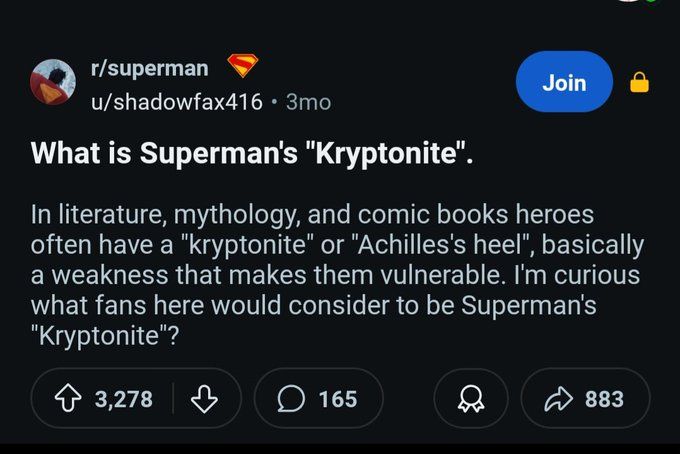Tap the share arrow icon

pos(559,398)
